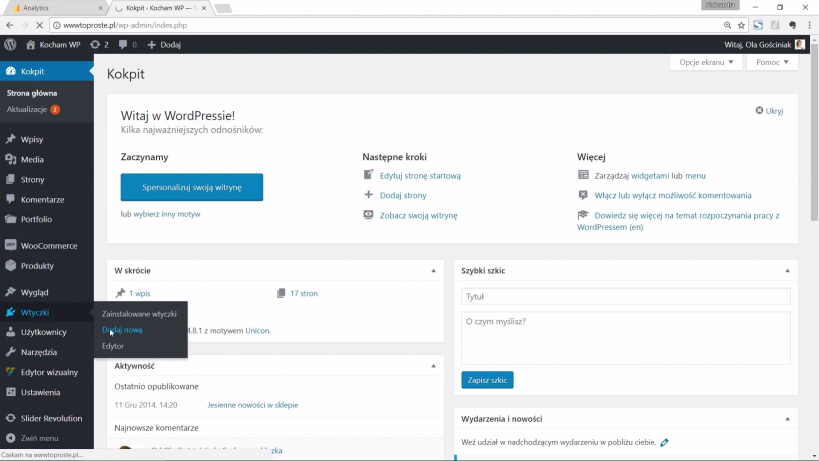The height and width of the screenshot is (461, 819).
Task: Edit event location with pencil icon
Action: [664, 442]
